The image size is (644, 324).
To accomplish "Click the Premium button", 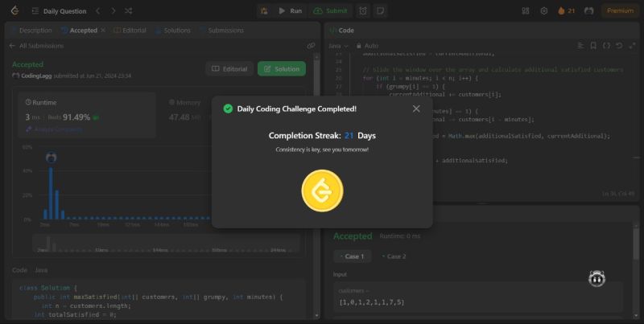I will pos(620,11).
